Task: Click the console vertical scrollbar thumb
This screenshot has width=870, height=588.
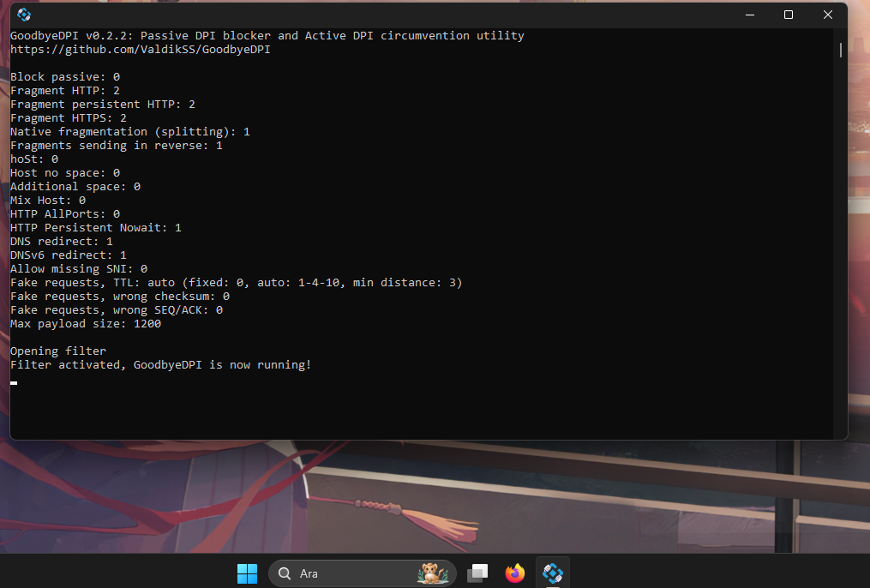Action: [x=841, y=50]
